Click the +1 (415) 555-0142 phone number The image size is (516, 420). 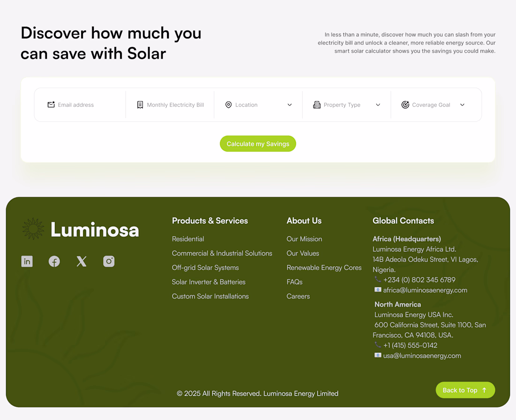coord(410,345)
